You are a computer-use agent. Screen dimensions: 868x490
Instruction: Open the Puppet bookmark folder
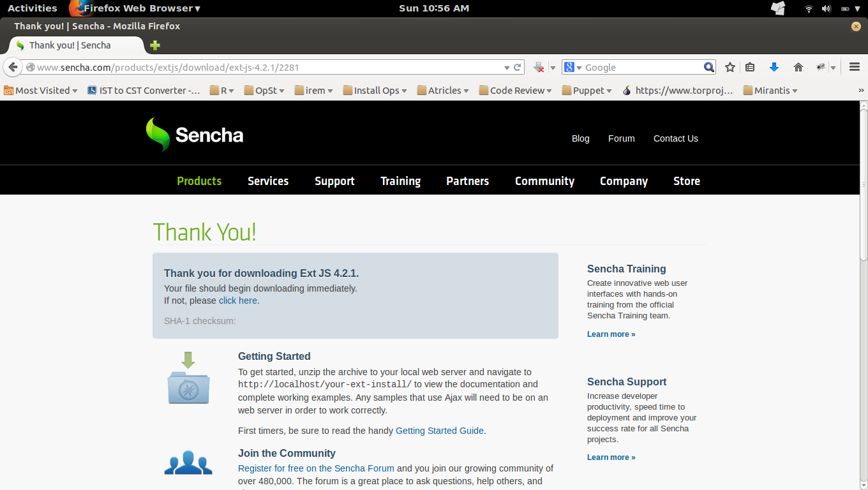pyautogui.click(x=587, y=91)
